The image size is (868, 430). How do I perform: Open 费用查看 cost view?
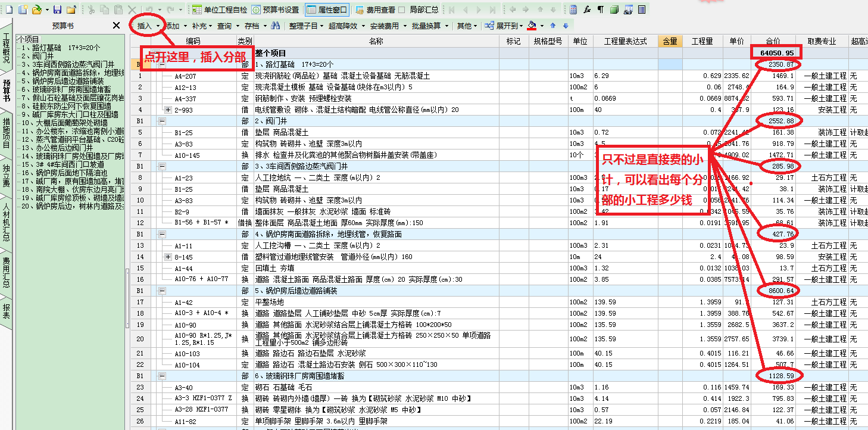375,10
